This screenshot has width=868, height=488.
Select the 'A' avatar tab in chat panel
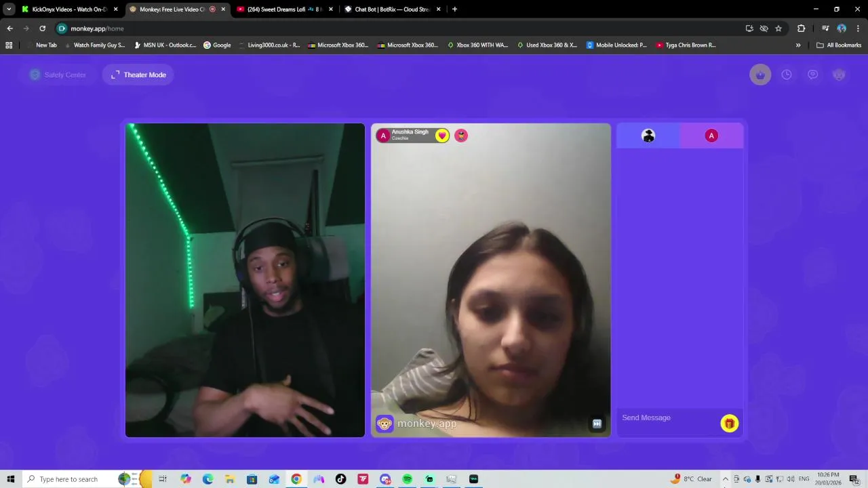pyautogui.click(x=711, y=136)
